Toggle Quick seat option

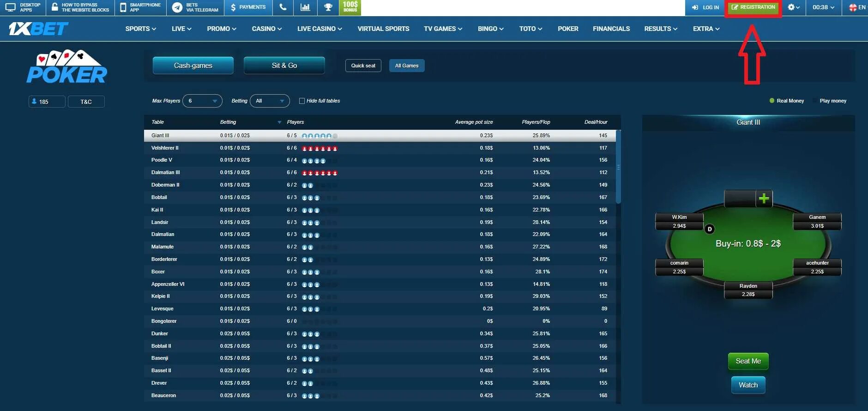(x=363, y=66)
